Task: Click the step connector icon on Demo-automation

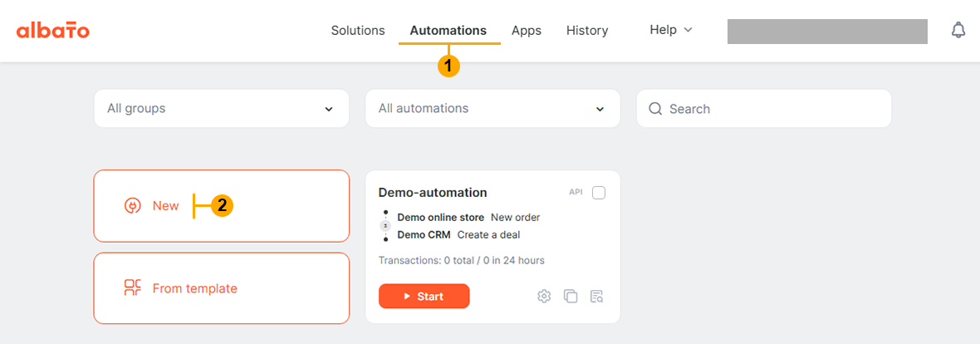Action: [x=385, y=226]
